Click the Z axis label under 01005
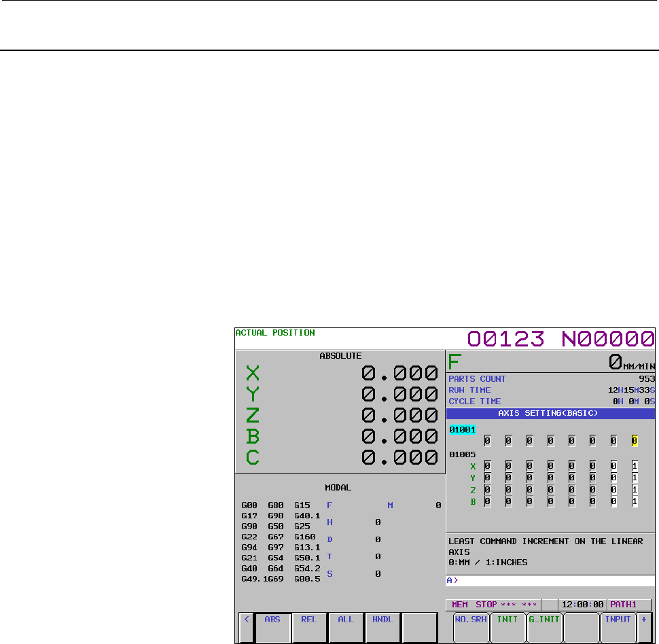 473,490
